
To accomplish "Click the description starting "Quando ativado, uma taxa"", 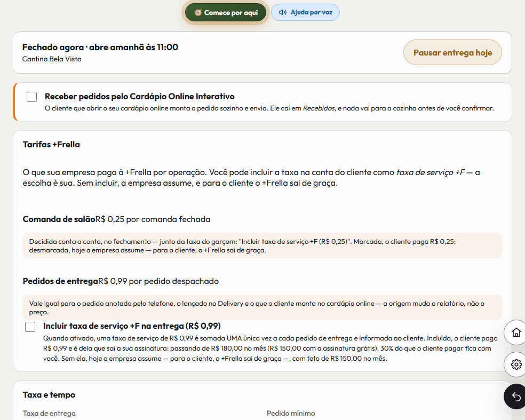I will 271,348.
